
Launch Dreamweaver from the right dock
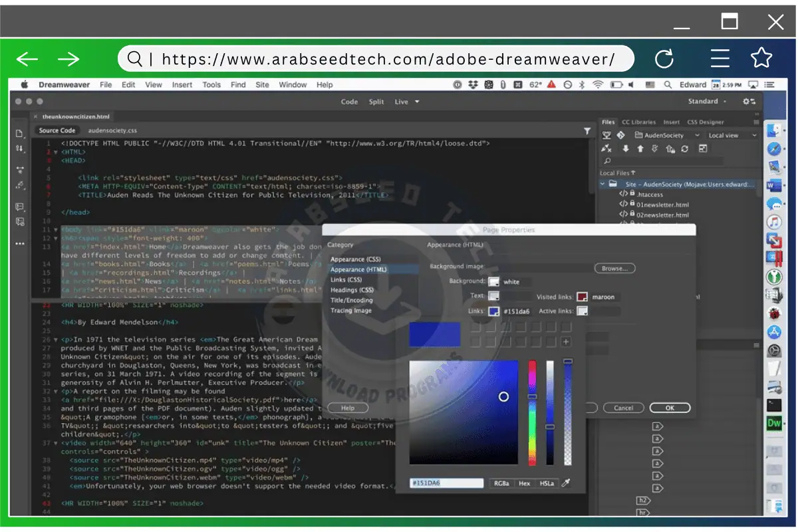point(773,422)
